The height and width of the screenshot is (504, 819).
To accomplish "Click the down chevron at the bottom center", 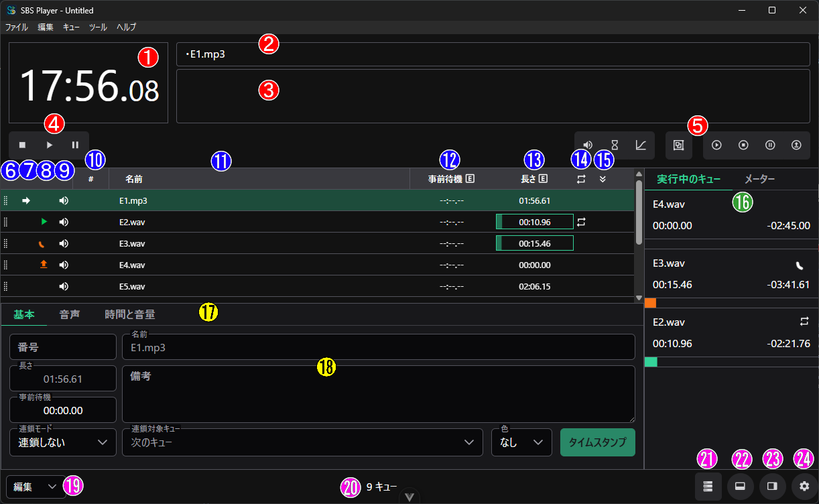I will tap(410, 497).
